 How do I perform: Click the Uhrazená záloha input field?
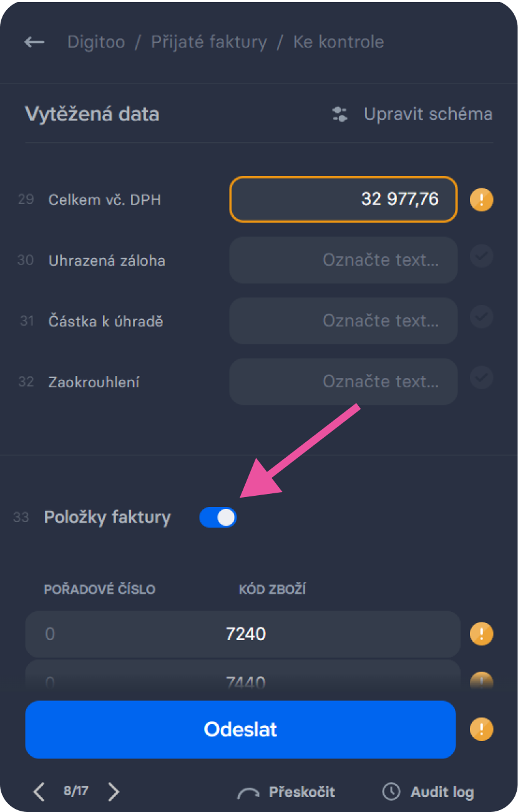pyautogui.click(x=344, y=259)
